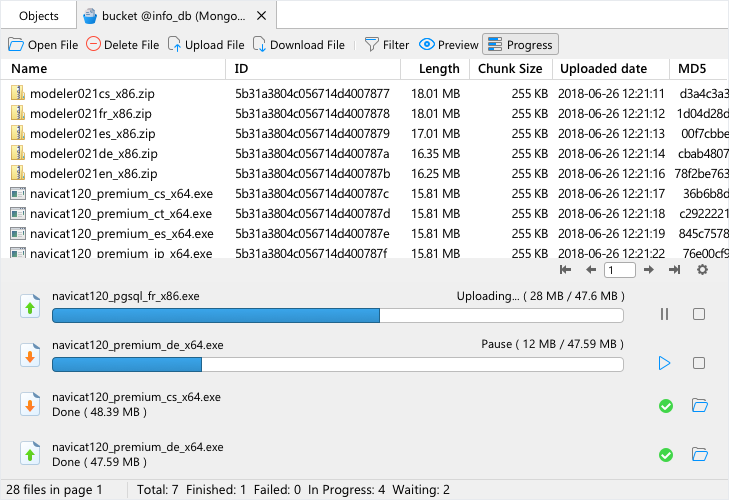
Task: Resume the paused navicat120_premium_de_x64.exe download
Action: click(664, 363)
